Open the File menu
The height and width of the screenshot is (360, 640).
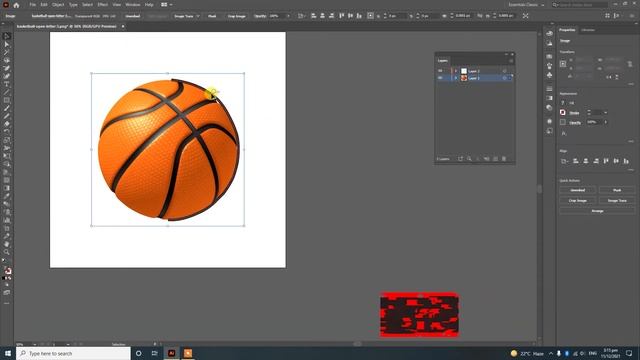pos(32,5)
